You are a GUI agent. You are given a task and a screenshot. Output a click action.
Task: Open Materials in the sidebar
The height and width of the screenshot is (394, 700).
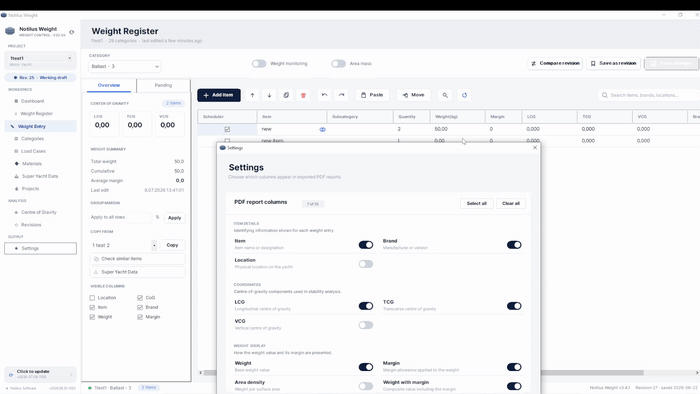31,164
